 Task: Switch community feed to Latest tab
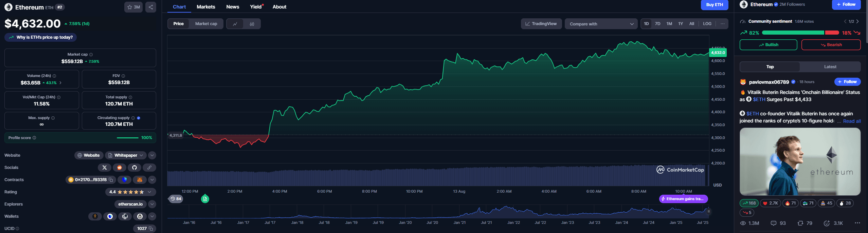[x=830, y=67]
